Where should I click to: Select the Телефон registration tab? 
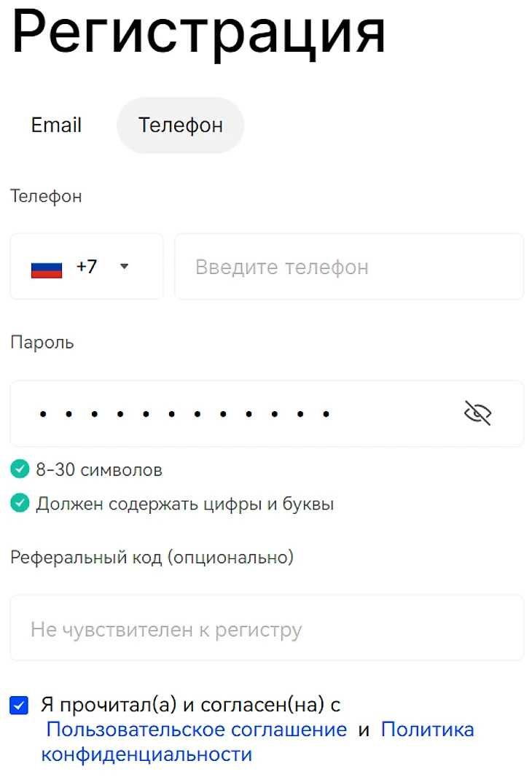coord(180,125)
